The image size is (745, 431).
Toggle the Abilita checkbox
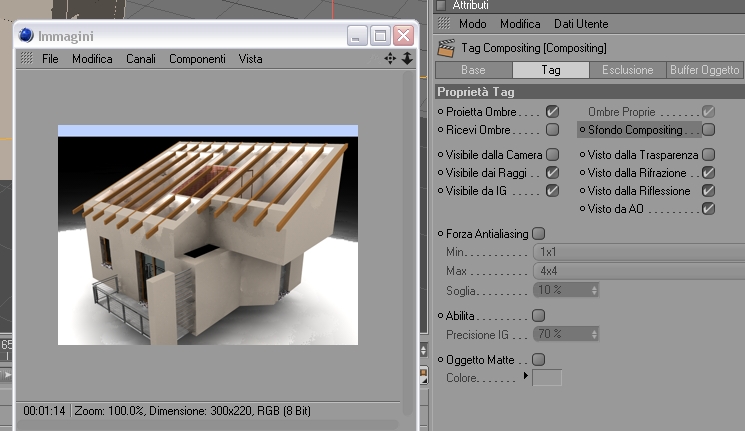point(538,316)
